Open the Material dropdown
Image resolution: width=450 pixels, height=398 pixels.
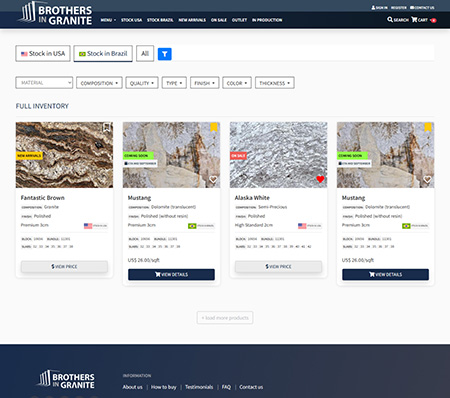tap(44, 83)
